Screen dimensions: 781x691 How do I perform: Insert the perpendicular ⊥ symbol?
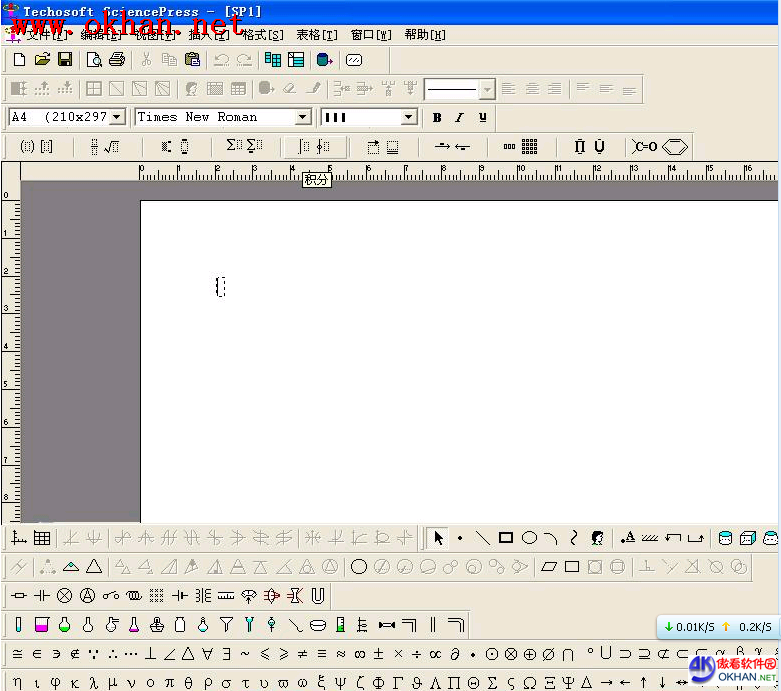150,654
